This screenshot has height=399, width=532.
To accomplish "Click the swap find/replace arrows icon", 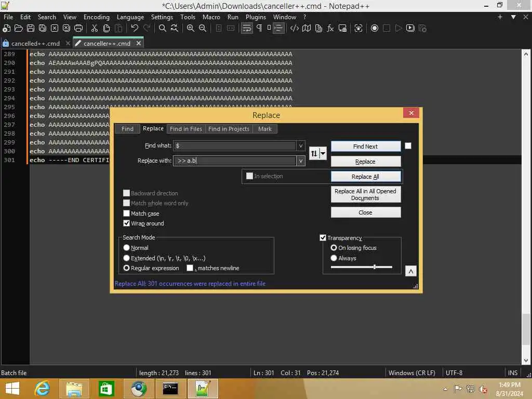I will [314, 154].
